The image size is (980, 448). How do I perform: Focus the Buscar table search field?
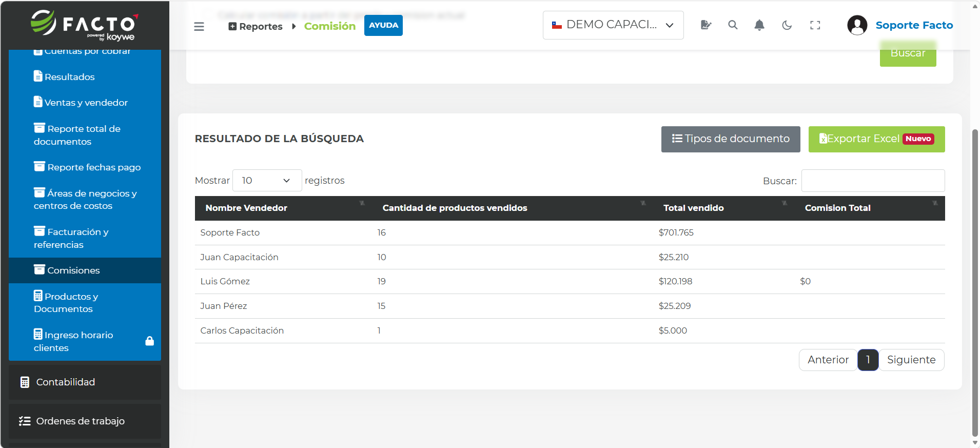pyautogui.click(x=873, y=181)
